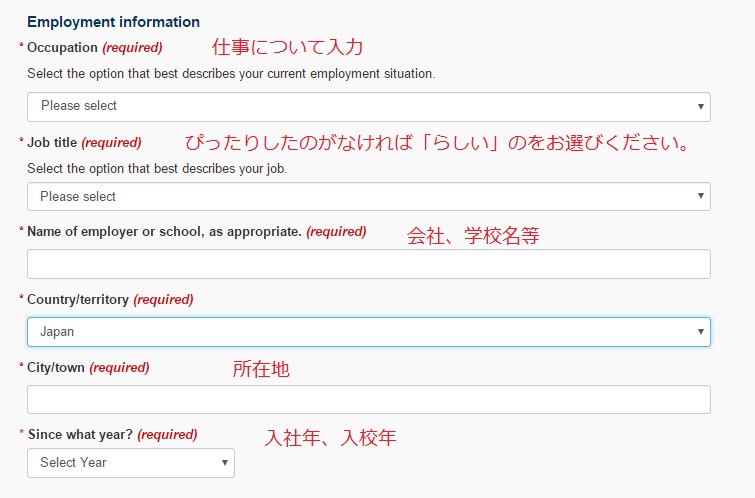Click the red Japanese note beside City/town
Image resolution: width=755 pixels, height=498 pixels.
click(261, 369)
